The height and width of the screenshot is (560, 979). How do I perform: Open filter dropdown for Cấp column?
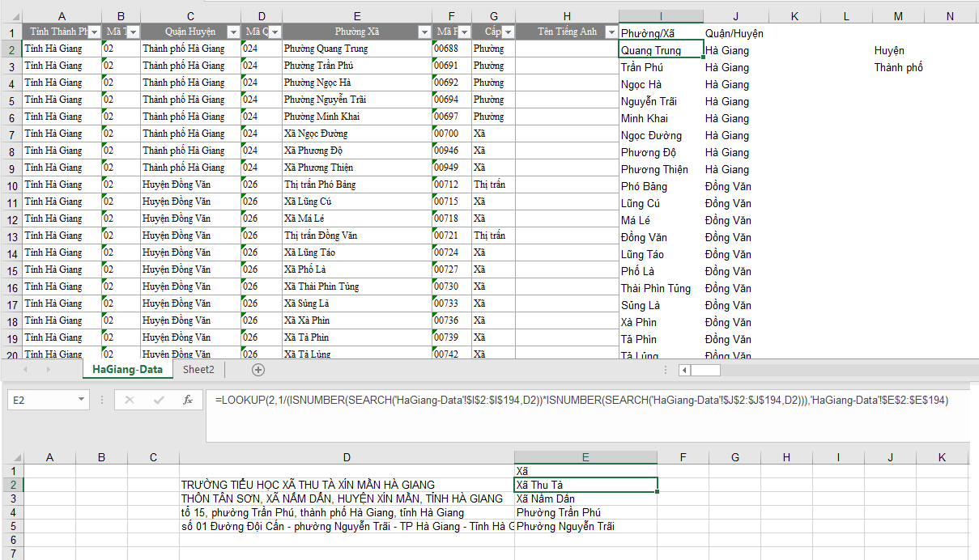click(x=507, y=32)
